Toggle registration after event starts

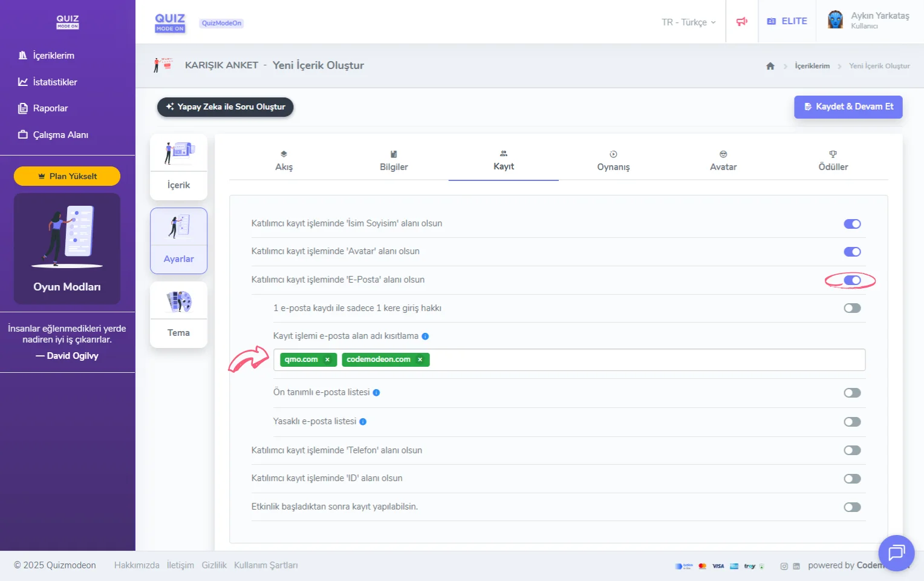852,507
